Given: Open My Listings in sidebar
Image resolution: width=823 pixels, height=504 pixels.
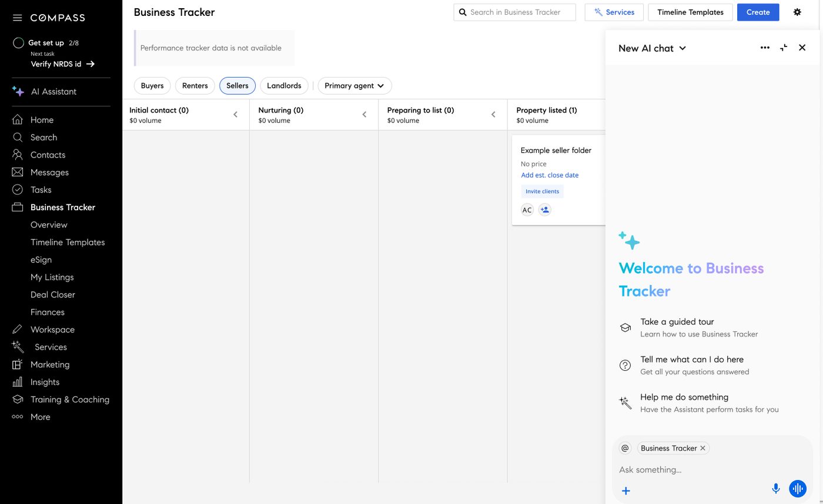Looking at the screenshot, I should coord(52,277).
